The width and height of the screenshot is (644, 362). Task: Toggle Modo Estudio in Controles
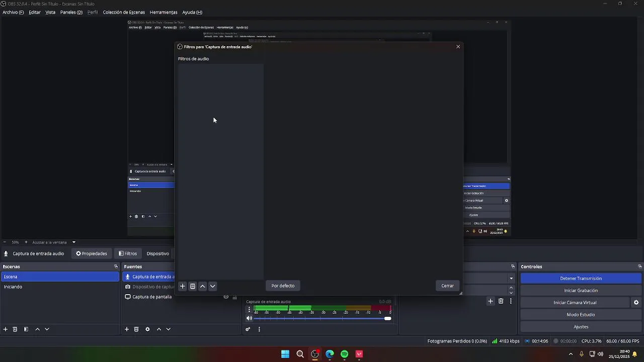tap(581, 315)
